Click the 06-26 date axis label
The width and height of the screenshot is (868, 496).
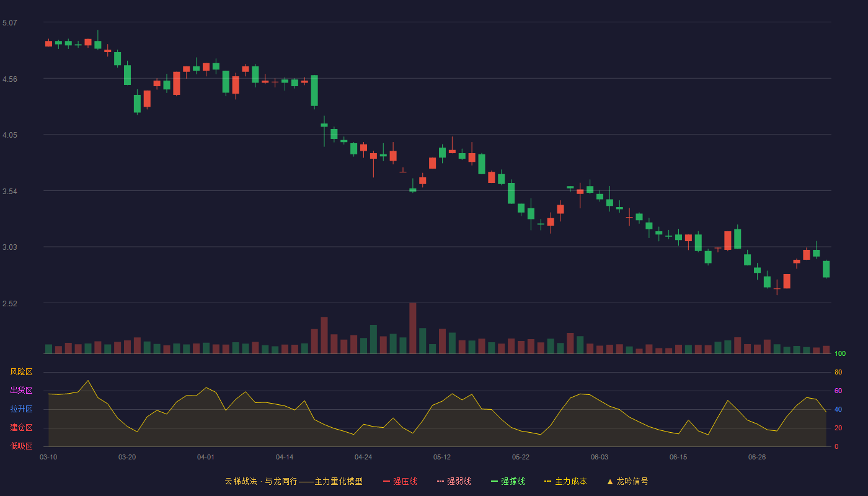(757, 457)
